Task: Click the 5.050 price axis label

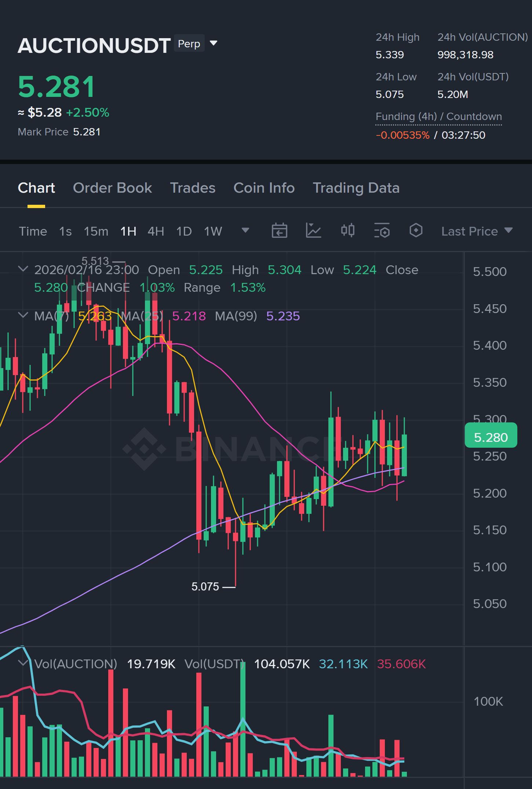Action: [x=490, y=604]
